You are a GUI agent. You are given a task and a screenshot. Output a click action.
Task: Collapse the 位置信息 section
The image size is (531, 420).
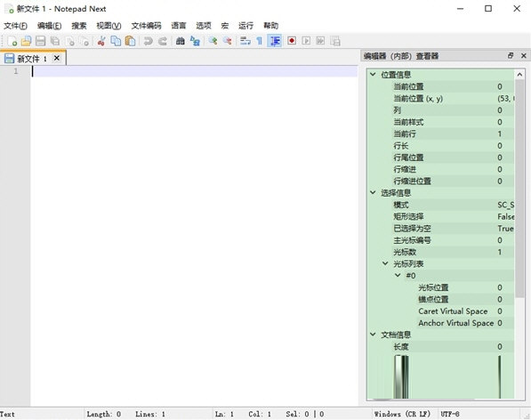click(x=373, y=74)
